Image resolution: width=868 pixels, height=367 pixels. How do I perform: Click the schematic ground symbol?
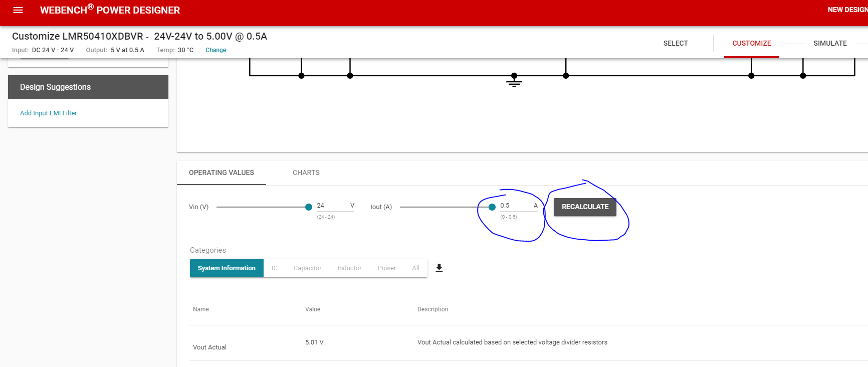514,80
